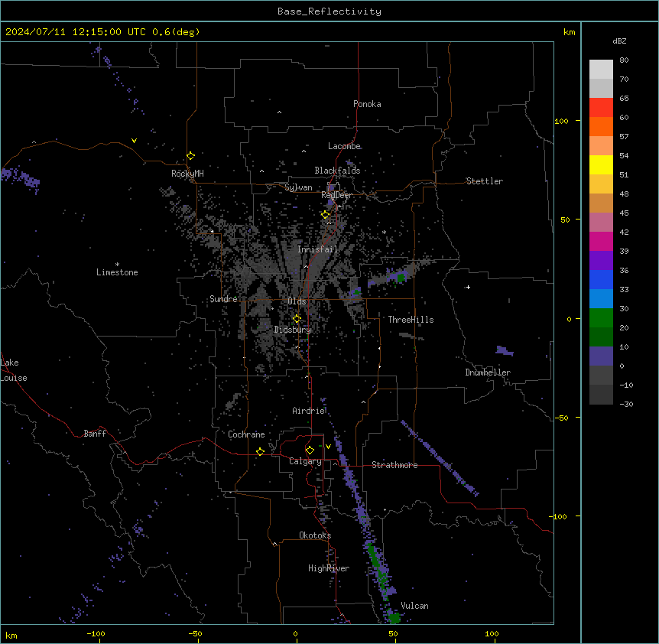Pick the purple 39–36 dBZ swatch
Screen dimensions: 659x644
601,261
